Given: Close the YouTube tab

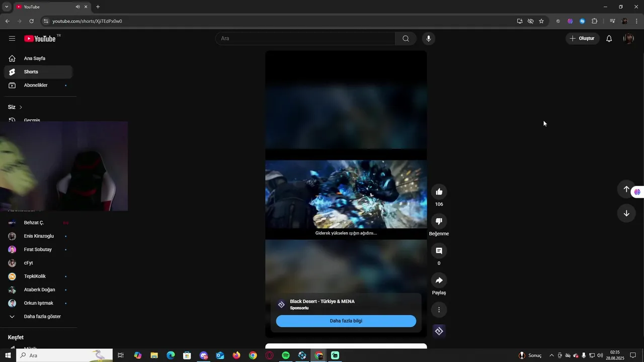Looking at the screenshot, I should click(86, 7).
